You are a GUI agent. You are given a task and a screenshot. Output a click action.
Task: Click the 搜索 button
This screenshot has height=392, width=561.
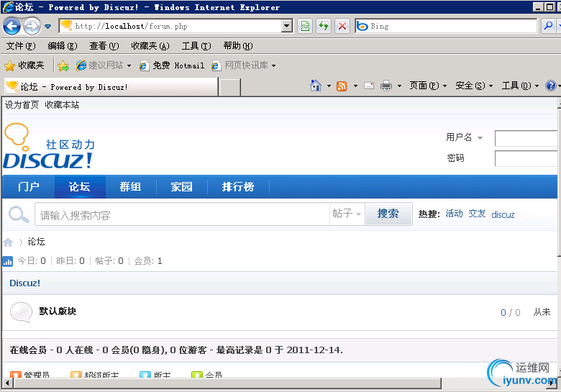[x=388, y=214]
